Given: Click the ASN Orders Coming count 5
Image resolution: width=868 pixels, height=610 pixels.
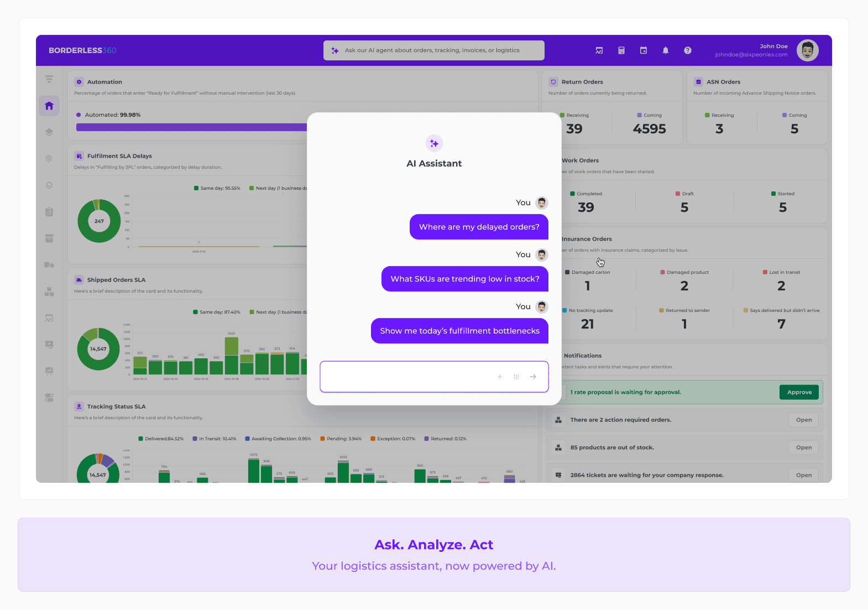Looking at the screenshot, I should click(794, 129).
